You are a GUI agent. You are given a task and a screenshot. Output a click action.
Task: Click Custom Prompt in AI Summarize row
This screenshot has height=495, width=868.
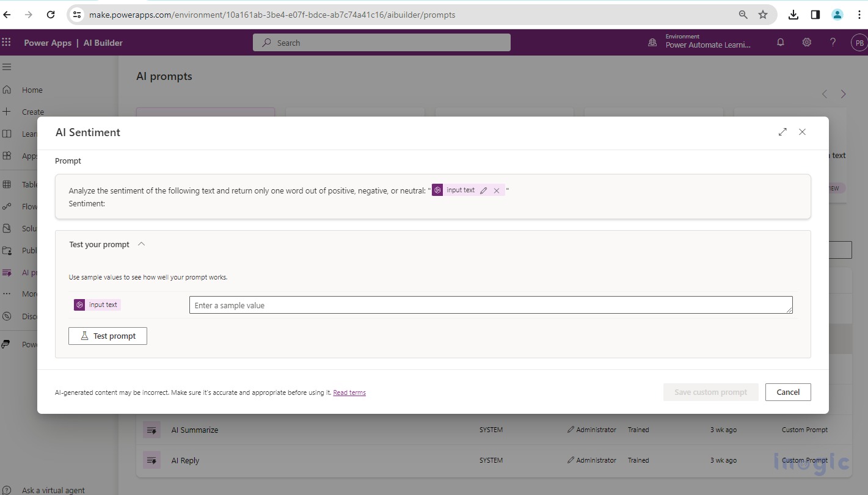(x=804, y=430)
